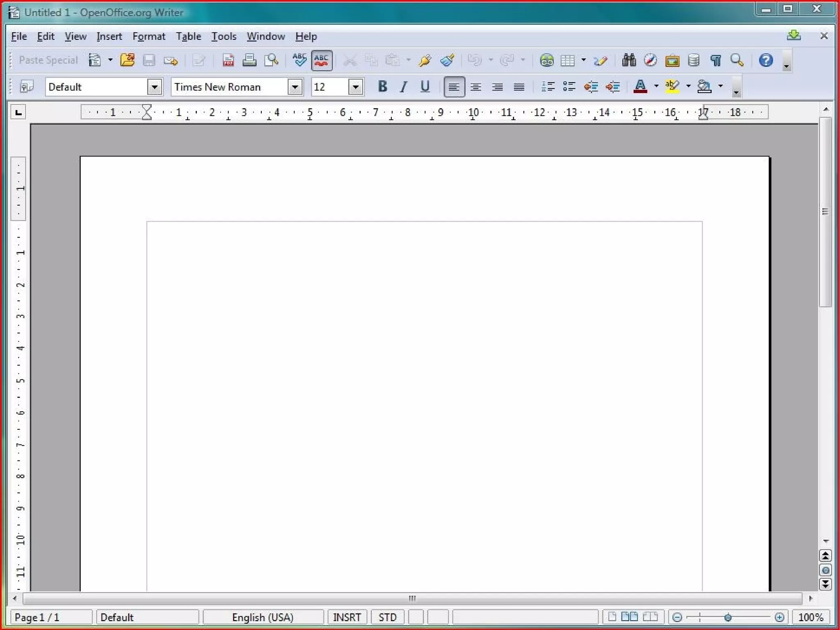This screenshot has width=840, height=630.
Task: Expand the Times New Roman font dropdown
Action: [294, 87]
